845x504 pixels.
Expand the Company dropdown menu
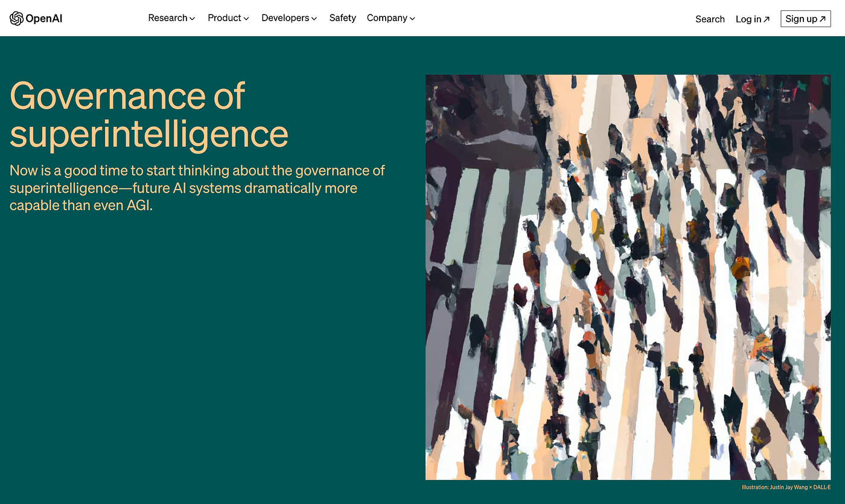pyautogui.click(x=391, y=18)
